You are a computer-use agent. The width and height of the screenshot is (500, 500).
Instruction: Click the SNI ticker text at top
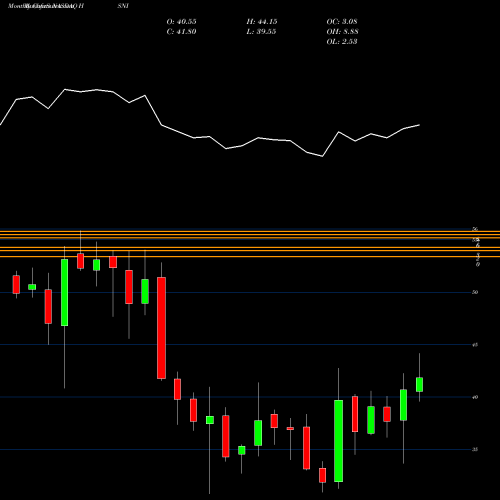(123, 6)
